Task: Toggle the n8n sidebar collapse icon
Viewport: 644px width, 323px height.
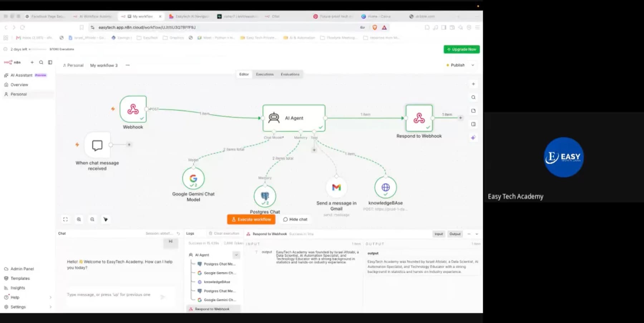Action: (50, 62)
